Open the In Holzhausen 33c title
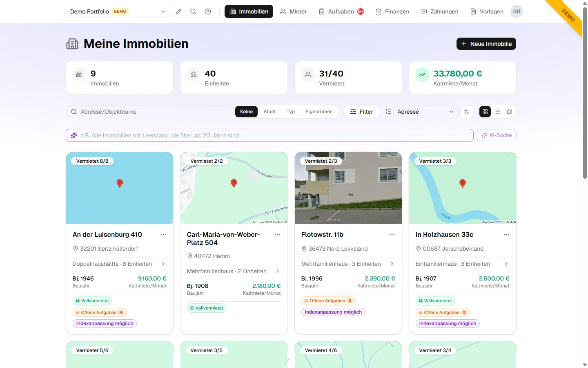 444,235
